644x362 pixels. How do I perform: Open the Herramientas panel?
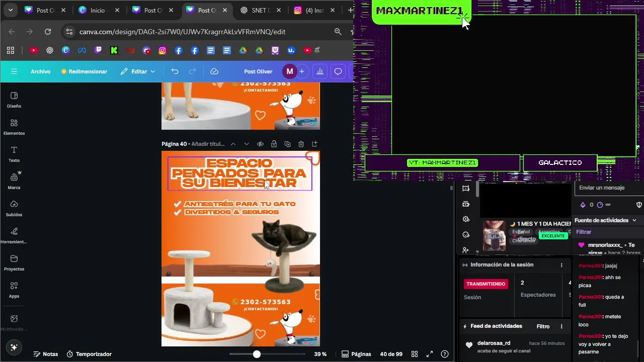pyautogui.click(x=14, y=236)
